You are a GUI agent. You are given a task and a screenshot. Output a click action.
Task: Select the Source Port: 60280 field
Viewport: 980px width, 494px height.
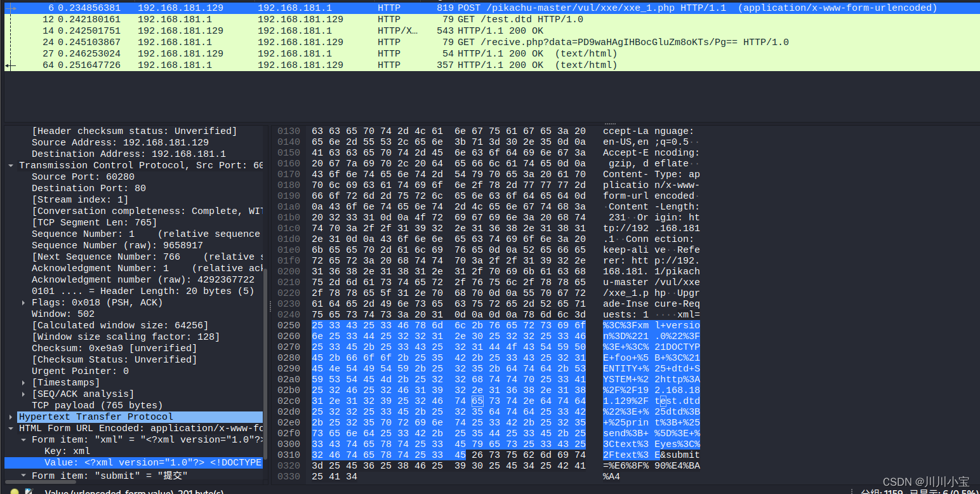pos(83,177)
